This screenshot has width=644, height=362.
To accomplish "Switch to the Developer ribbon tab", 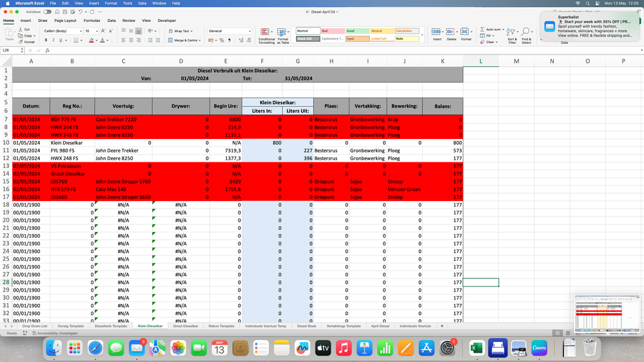I will [x=167, y=21].
